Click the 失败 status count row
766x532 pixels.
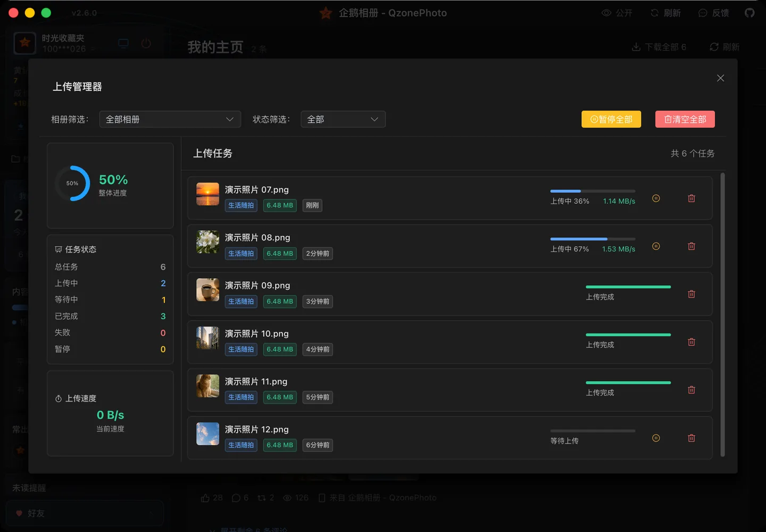(x=110, y=332)
